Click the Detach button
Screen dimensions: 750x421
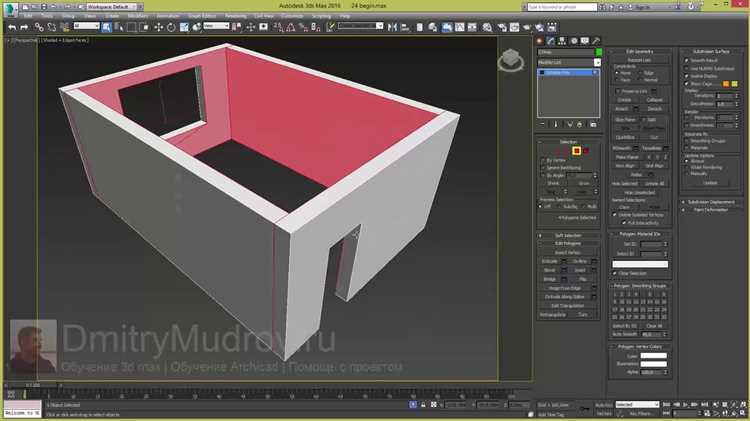[x=654, y=109]
